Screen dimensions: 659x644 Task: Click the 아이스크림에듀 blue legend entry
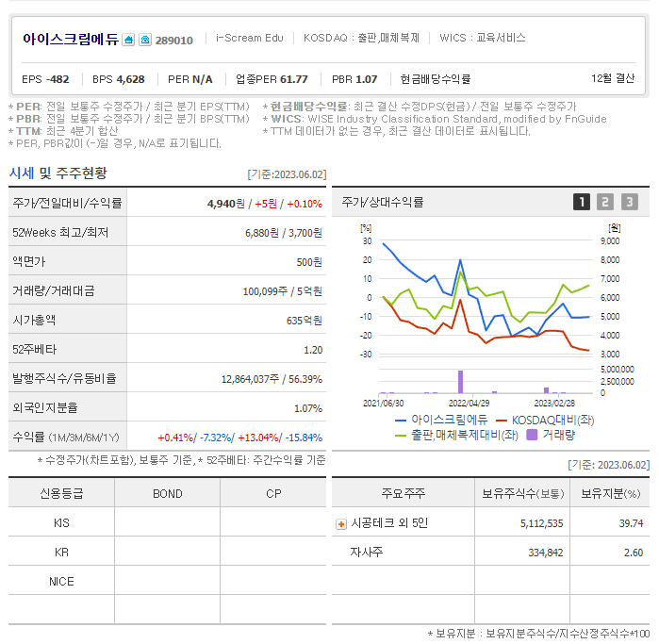tap(441, 420)
